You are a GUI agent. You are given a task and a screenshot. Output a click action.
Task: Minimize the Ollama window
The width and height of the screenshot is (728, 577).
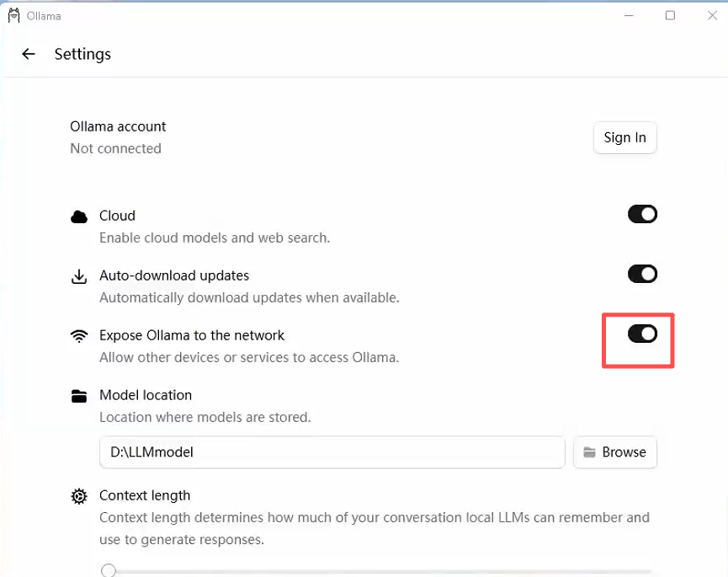[x=629, y=16]
